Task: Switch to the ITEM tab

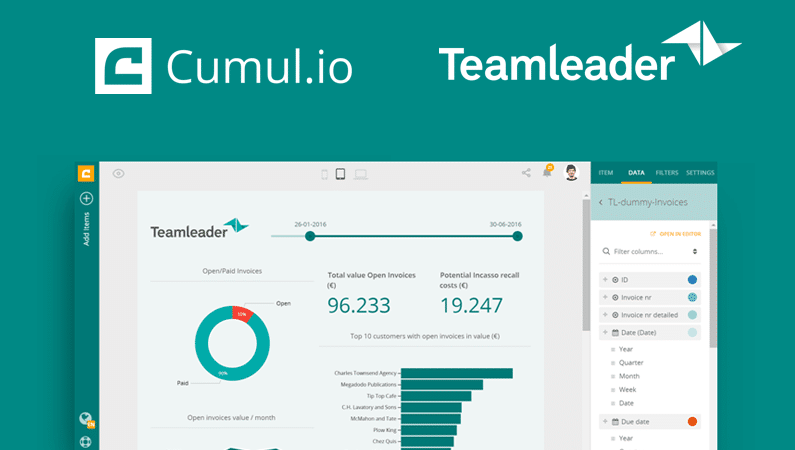Action: point(605,173)
